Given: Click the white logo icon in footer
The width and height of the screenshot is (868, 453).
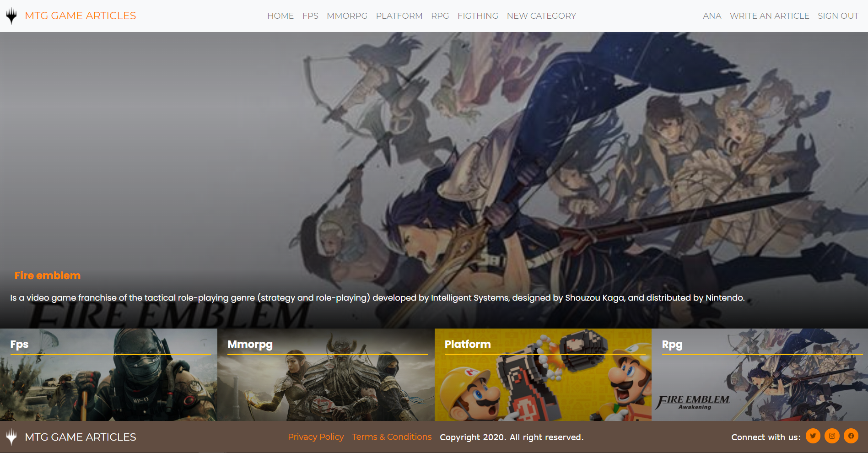Looking at the screenshot, I should [11, 437].
